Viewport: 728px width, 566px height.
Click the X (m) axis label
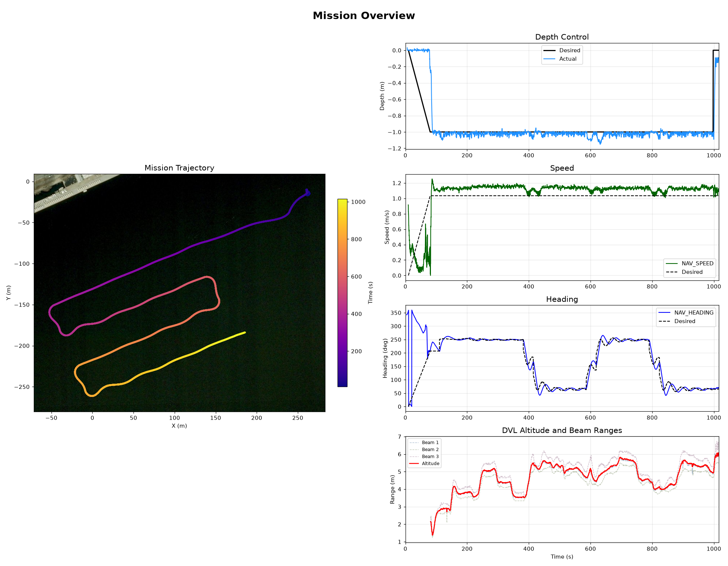coord(179,426)
